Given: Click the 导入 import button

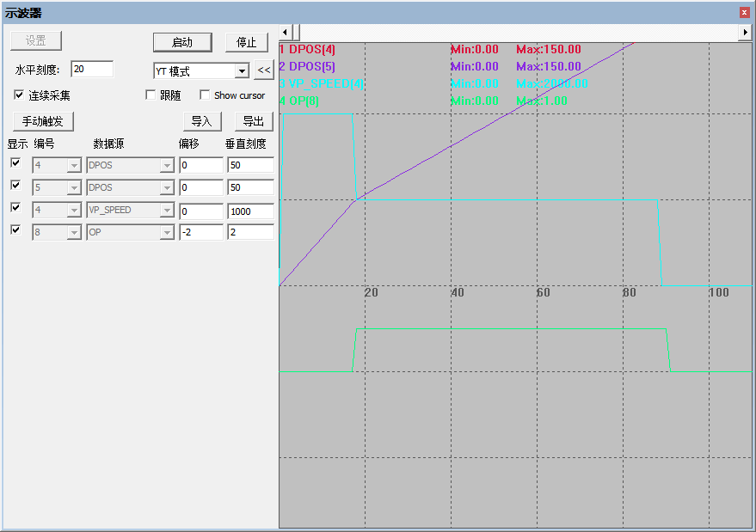Looking at the screenshot, I should pyautogui.click(x=203, y=120).
